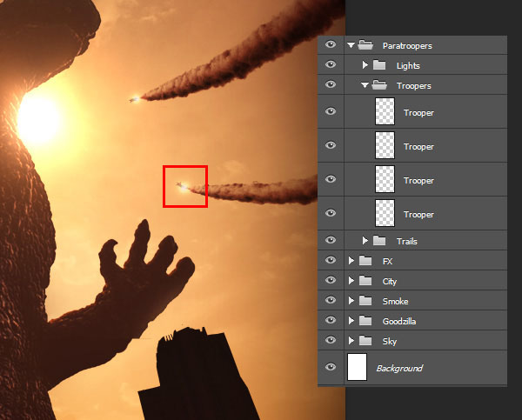Expand the Smoke group arrow

(x=351, y=300)
